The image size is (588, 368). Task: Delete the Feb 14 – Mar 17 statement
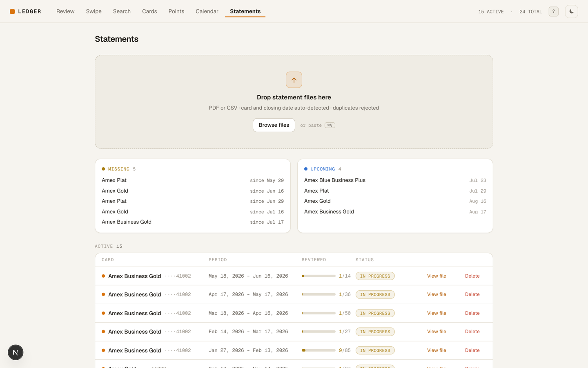(472, 332)
